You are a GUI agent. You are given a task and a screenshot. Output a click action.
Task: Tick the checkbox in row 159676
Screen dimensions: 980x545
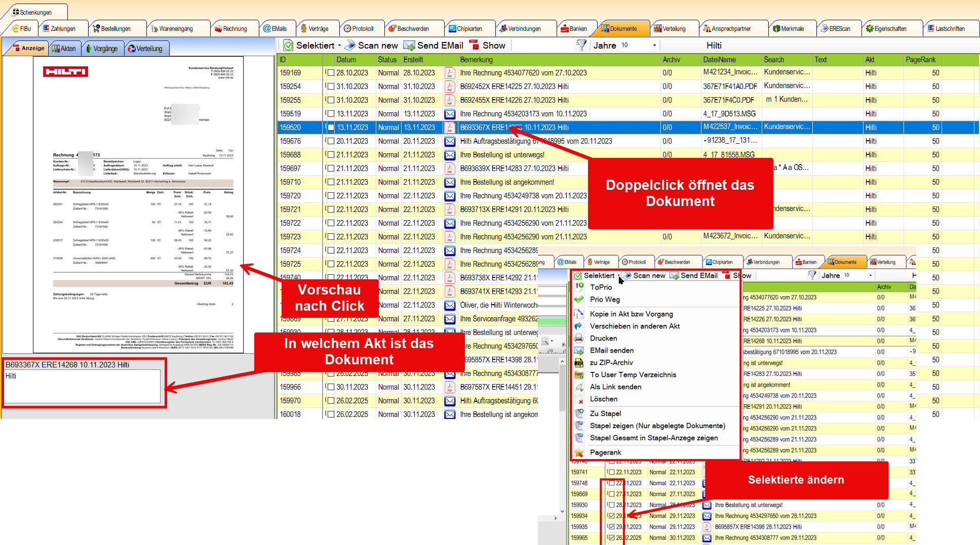tap(331, 141)
